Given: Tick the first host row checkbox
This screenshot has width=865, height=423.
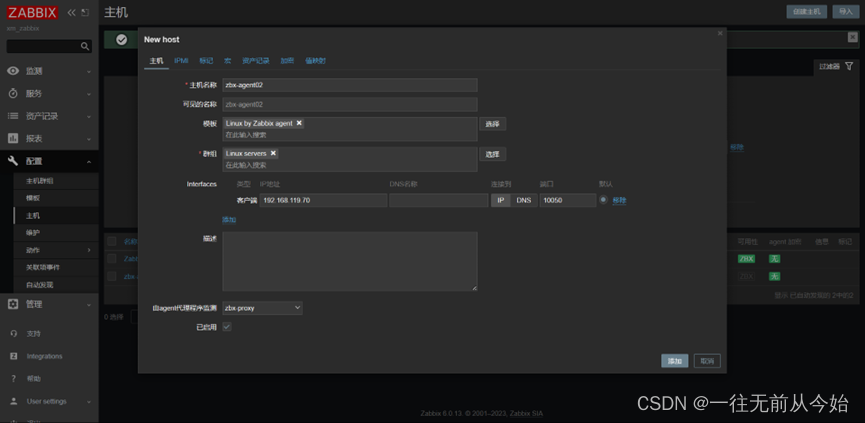Looking at the screenshot, I should [x=112, y=259].
